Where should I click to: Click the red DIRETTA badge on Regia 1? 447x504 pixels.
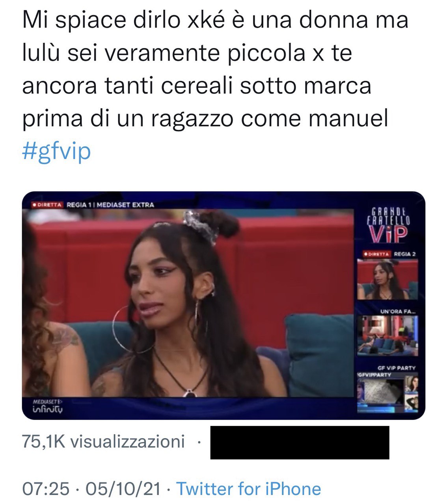[47, 205]
